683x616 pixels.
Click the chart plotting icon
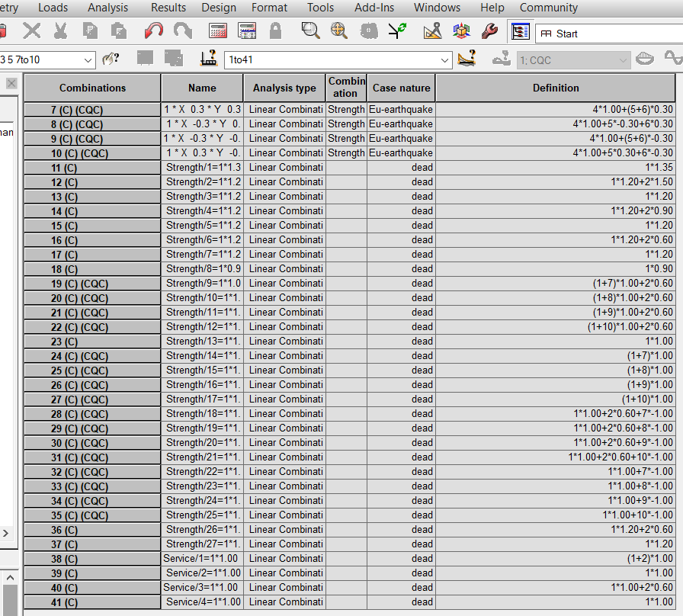(x=432, y=30)
